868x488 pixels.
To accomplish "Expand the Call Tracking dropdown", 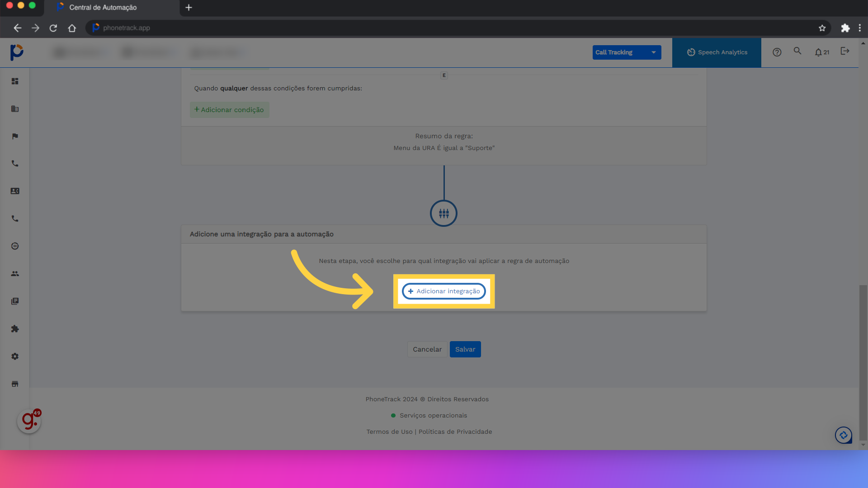I will pos(627,52).
